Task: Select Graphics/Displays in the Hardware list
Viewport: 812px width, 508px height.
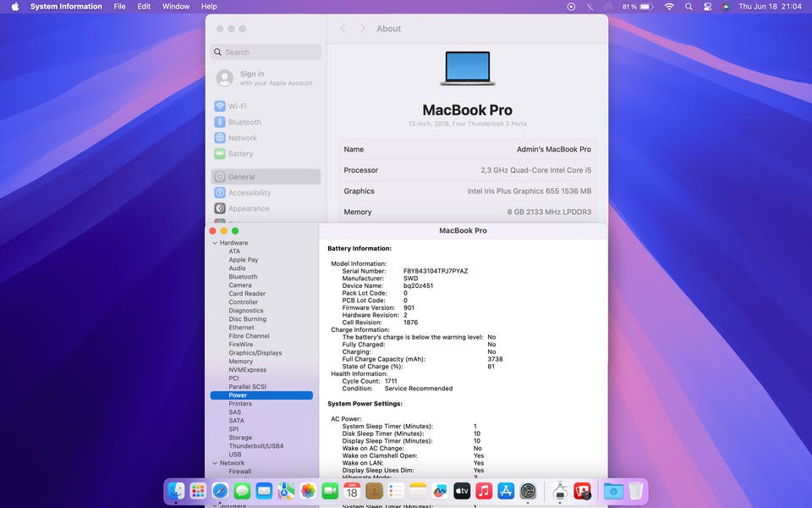Action: (255, 353)
